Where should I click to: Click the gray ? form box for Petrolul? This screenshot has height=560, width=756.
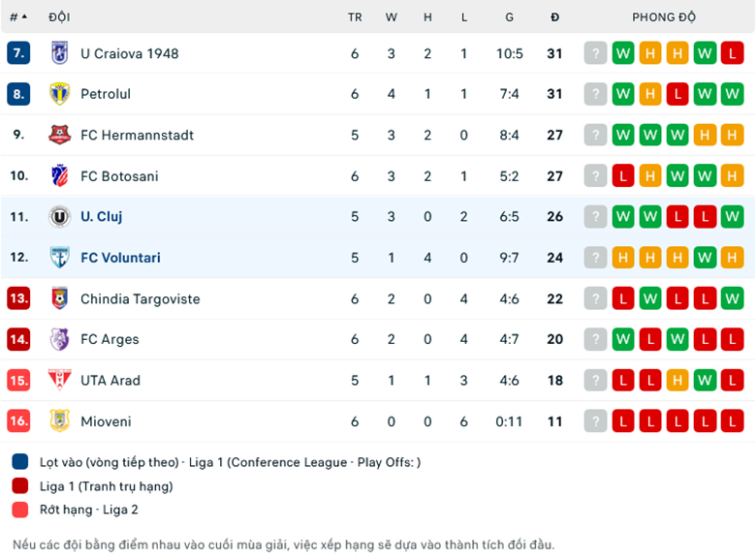tap(595, 94)
